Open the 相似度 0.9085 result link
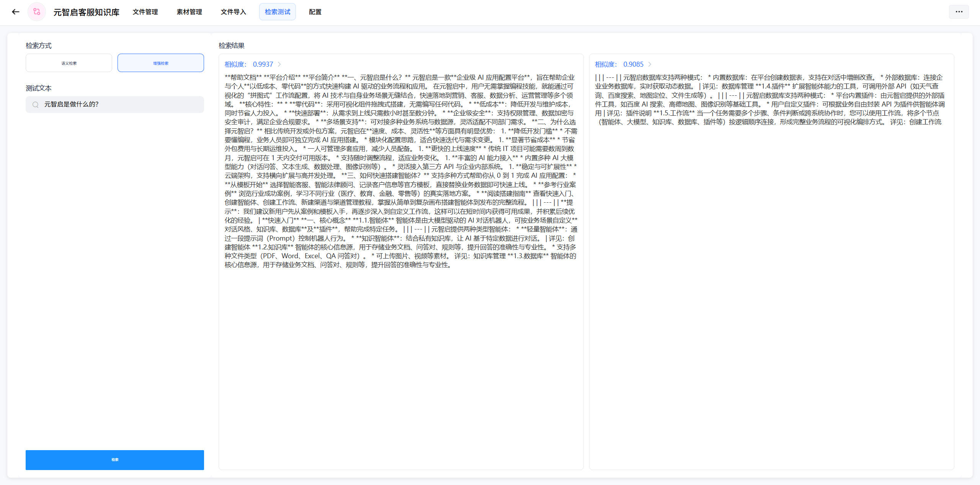Screen dimensions: 980x485 click(619, 64)
